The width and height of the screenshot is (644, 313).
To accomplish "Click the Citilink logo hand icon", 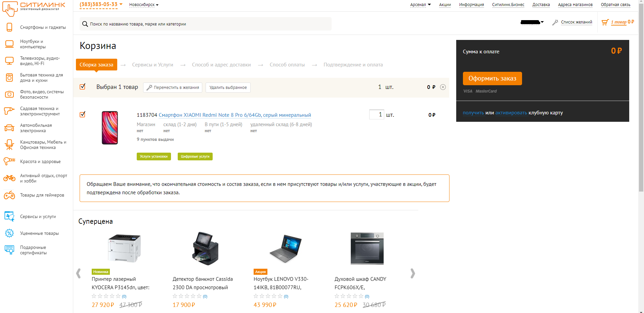I will coord(10,8).
